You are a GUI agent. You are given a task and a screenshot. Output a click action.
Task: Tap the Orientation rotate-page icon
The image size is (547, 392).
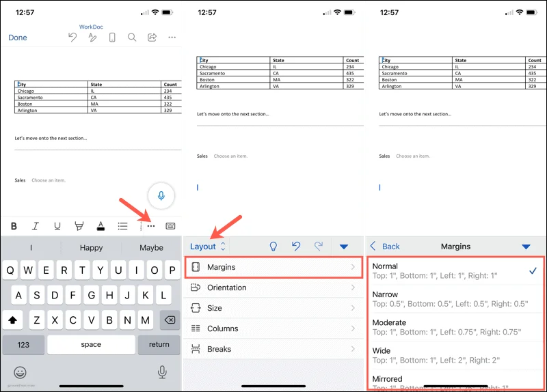(x=196, y=288)
